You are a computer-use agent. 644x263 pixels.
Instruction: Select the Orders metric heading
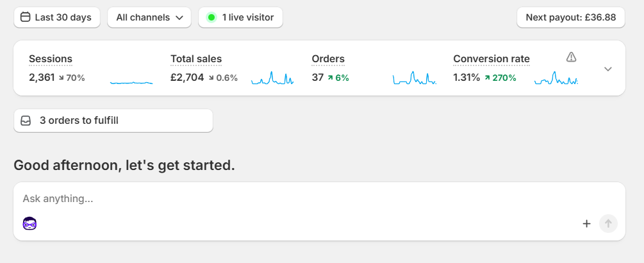pos(328,59)
